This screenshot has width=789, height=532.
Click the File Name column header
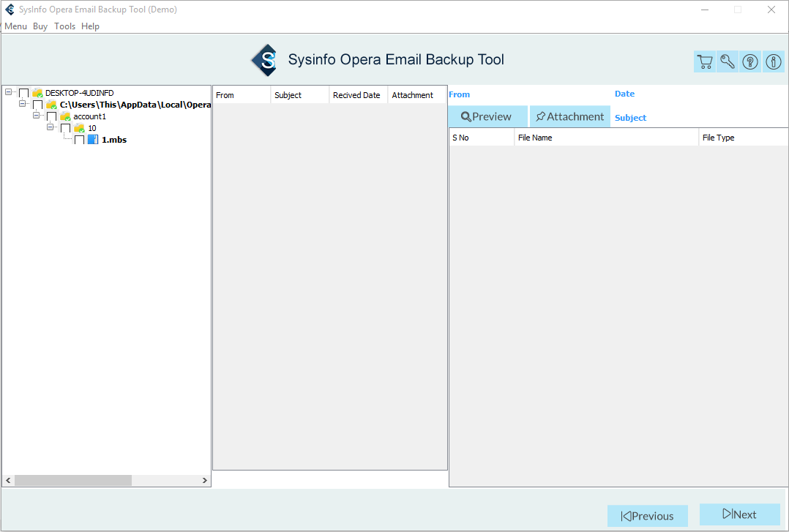606,138
